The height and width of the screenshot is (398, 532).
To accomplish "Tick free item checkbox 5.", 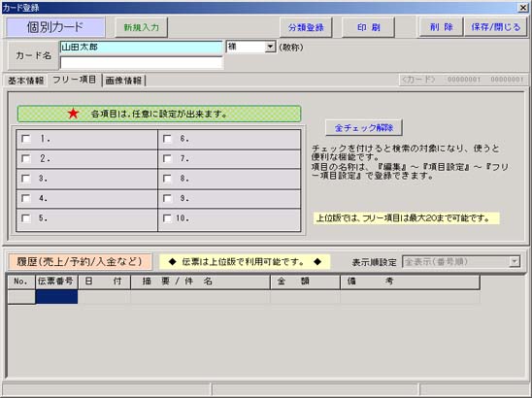I will (x=26, y=218).
